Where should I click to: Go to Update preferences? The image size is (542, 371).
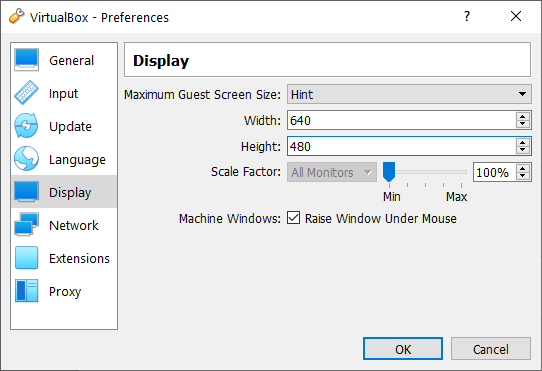pyautogui.click(x=64, y=126)
